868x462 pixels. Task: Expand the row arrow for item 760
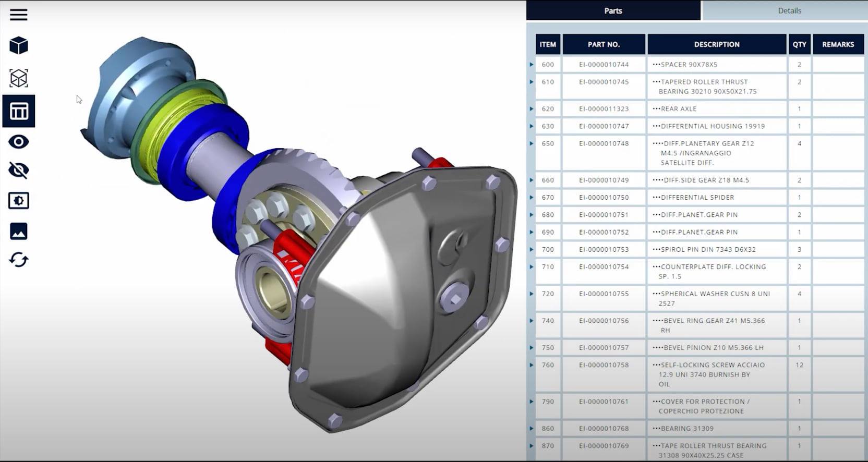click(532, 365)
